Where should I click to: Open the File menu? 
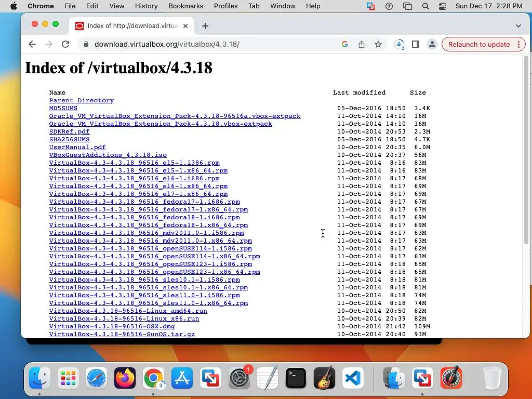point(70,6)
